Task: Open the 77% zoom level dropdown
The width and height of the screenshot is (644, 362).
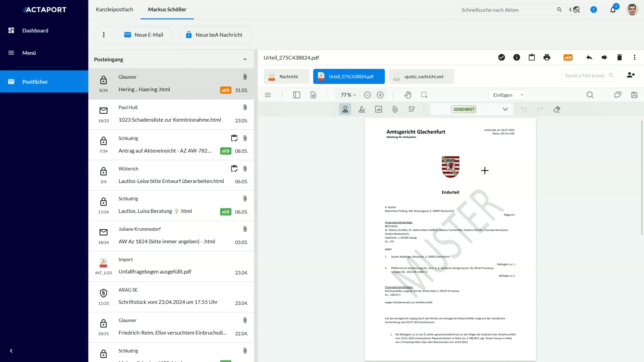Action: [x=348, y=95]
